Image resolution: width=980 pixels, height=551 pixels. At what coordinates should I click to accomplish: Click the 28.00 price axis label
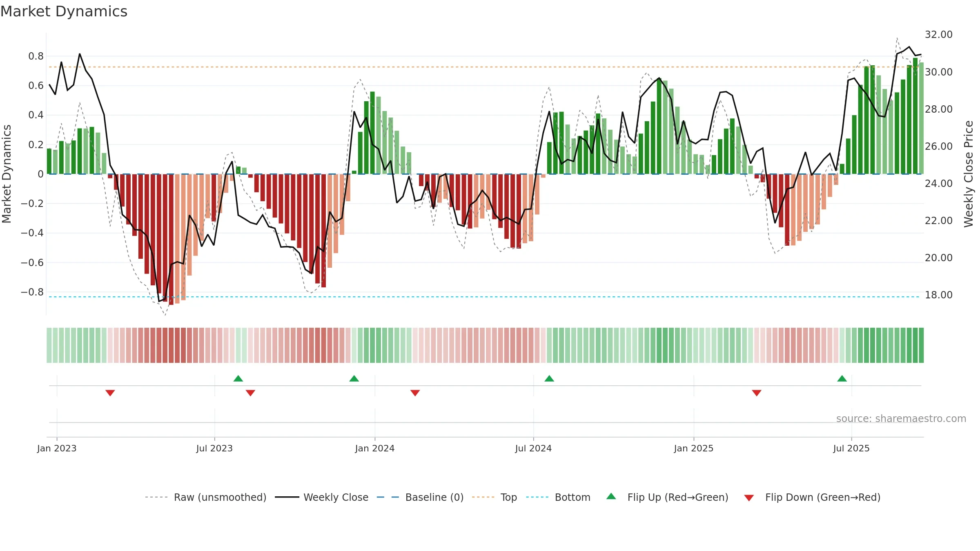(939, 109)
